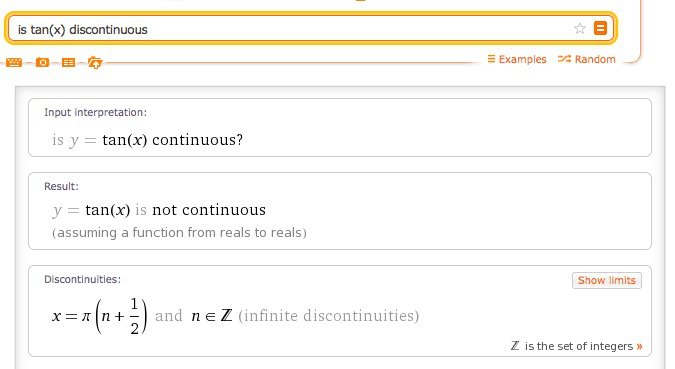Open the file upload icon
The width and height of the screenshot is (675, 369).
point(95,63)
